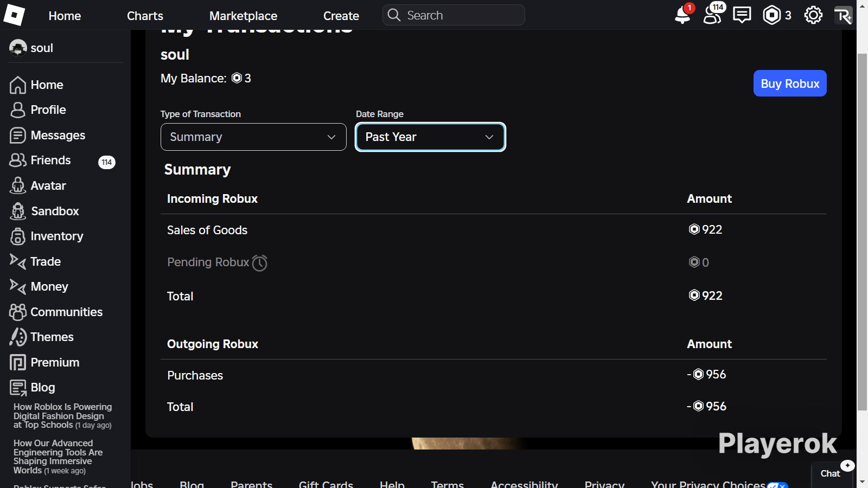The height and width of the screenshot is (488, 868).
Task: Open friend requests icon in top bar
Action: 712,15
